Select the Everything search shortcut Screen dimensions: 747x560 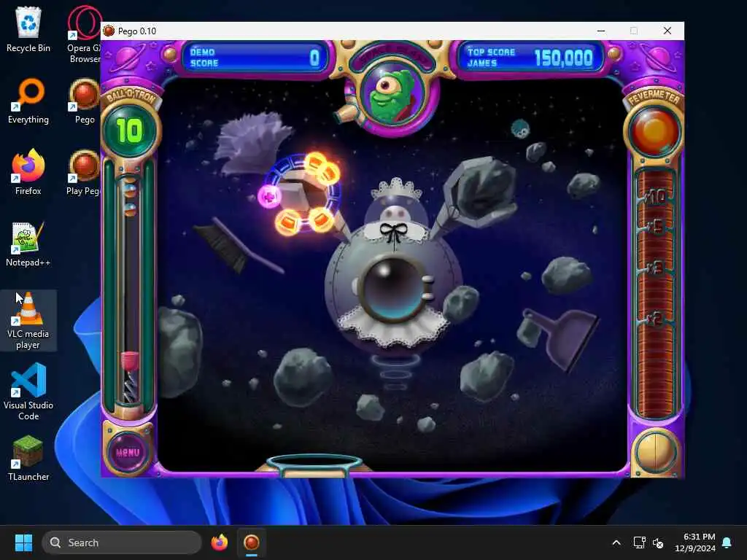tap(28, 101)
